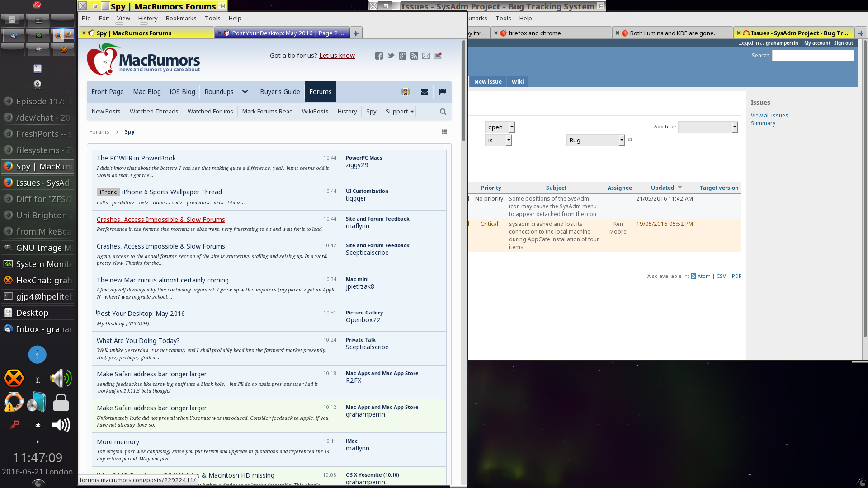Click the white speaker mixer tray icon

click(61, 425)
